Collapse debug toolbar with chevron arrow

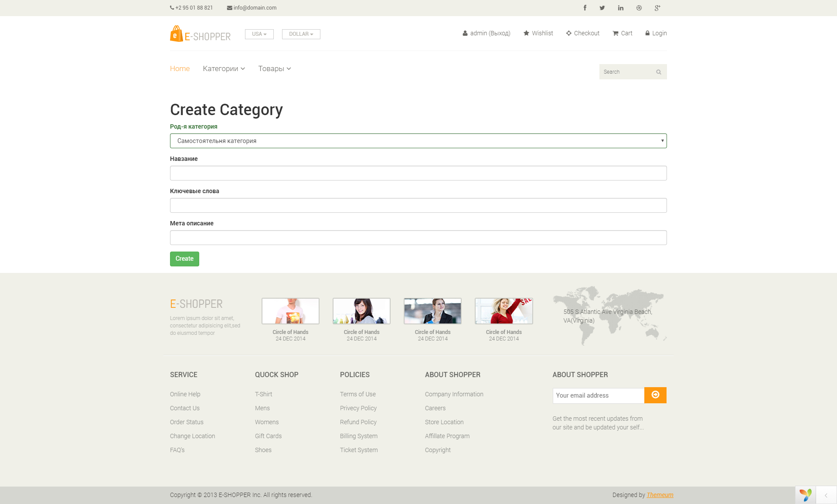pos(826,495)
